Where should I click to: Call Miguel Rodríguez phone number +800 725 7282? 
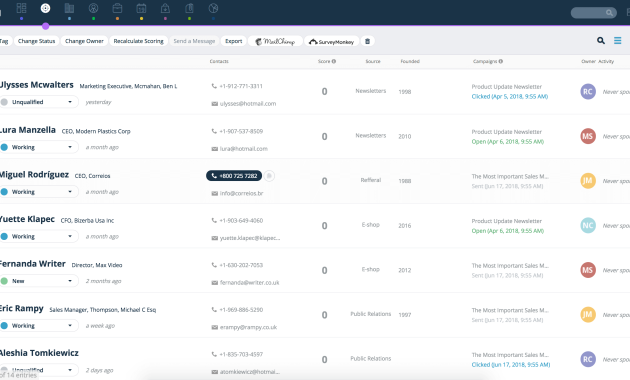click(x=234, y=176)
